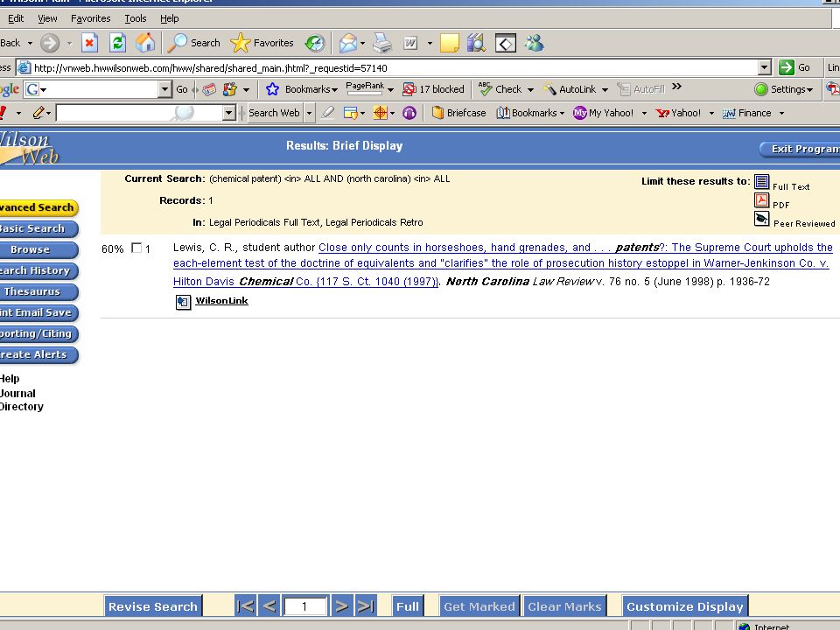The height and width of the screenshot is (630, 840).
Task: Open the Edit menu
Action: (x=16, y=18)
